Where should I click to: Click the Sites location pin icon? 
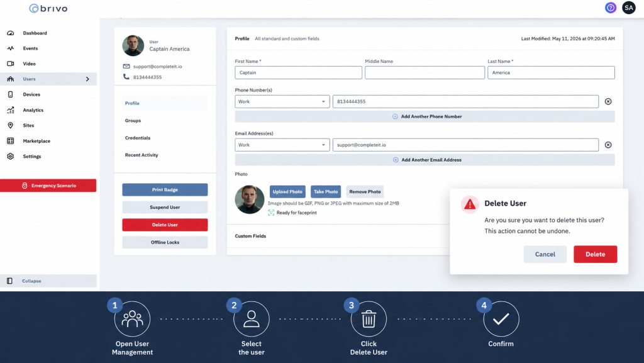[x=10, y=125]
